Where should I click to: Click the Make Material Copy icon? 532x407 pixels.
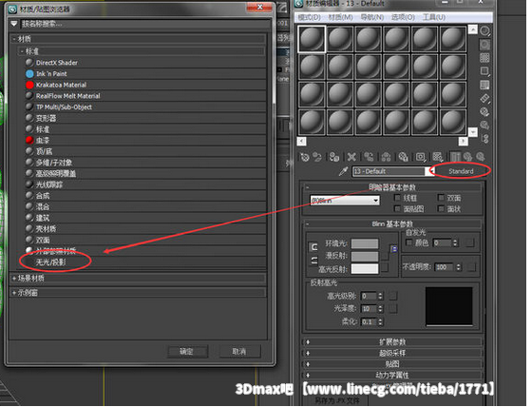[x=369, y=157]
